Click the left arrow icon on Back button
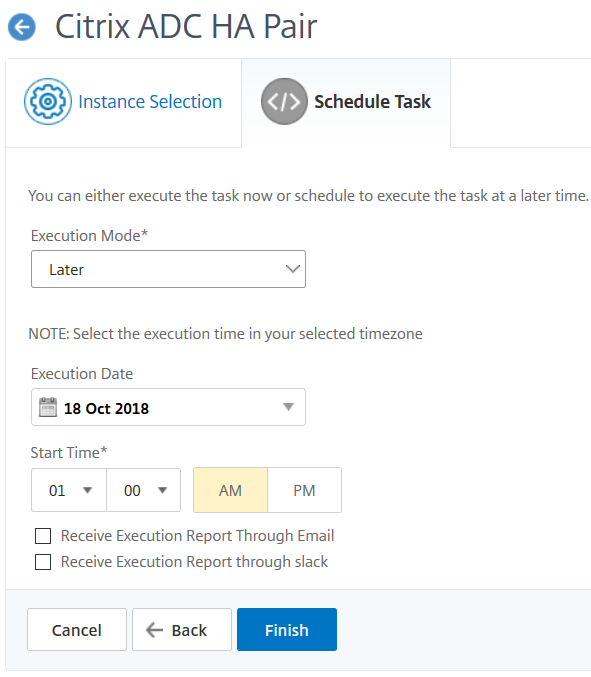Viewport: 591px width, 677px height. click(x=154, y=630)
